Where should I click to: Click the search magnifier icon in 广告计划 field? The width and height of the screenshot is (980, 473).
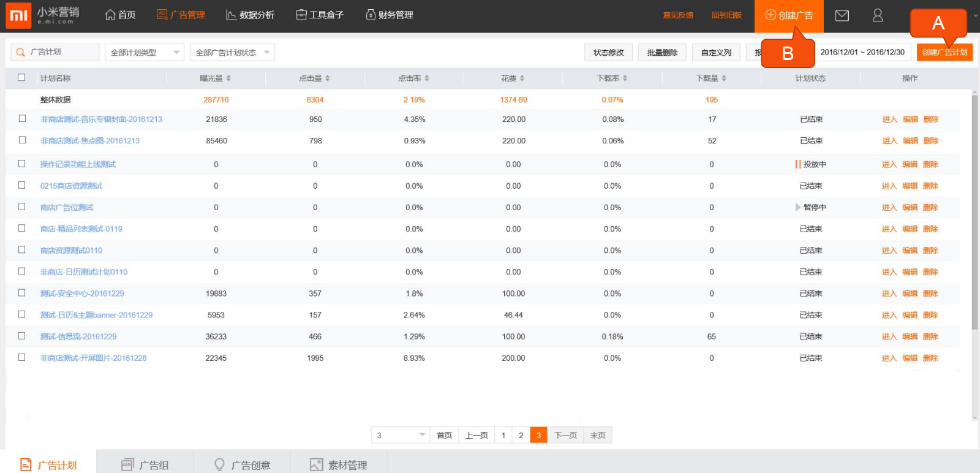click(x=21, y=53)
